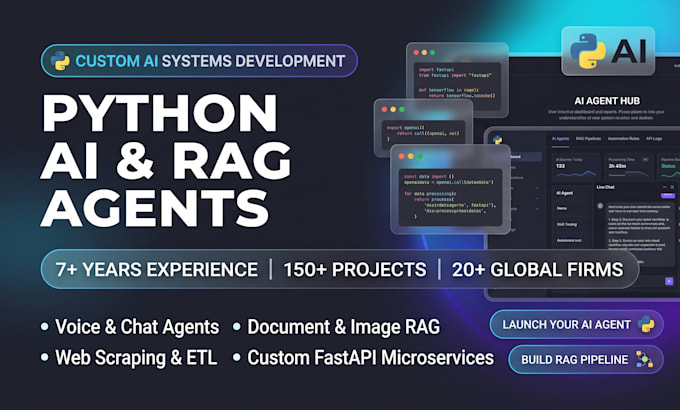Click the 20+ GLOBAL FIRMS text
The width and height of the screenshot is (680, 410).
click(538, 269)
